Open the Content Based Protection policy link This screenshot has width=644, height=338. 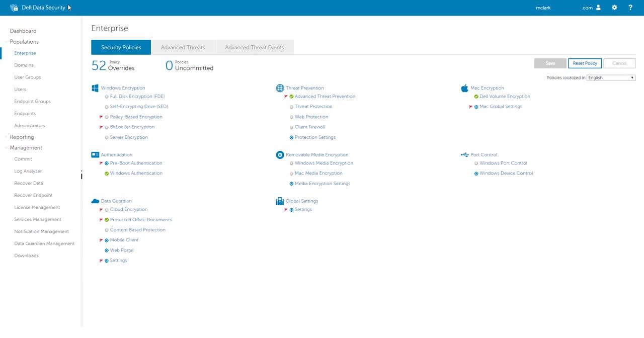[x=138, y=230]
